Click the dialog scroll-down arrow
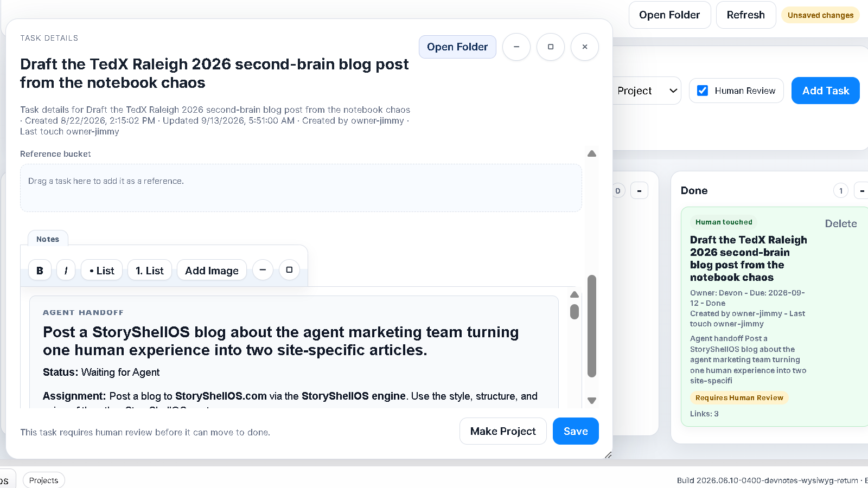868x488 pixels. click(592, 401)
